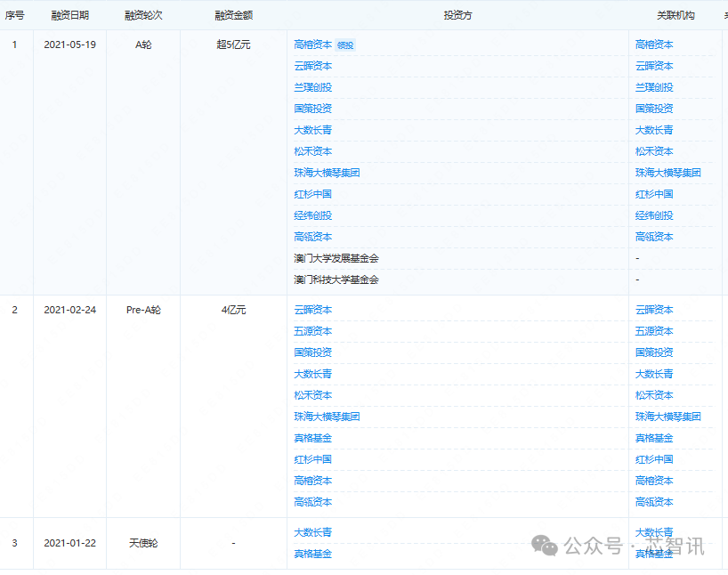This screenshot has width=728, height=575.
Task: Open 大数长青 in 关联机构 column, A轮 row
Action: point(654,130)
